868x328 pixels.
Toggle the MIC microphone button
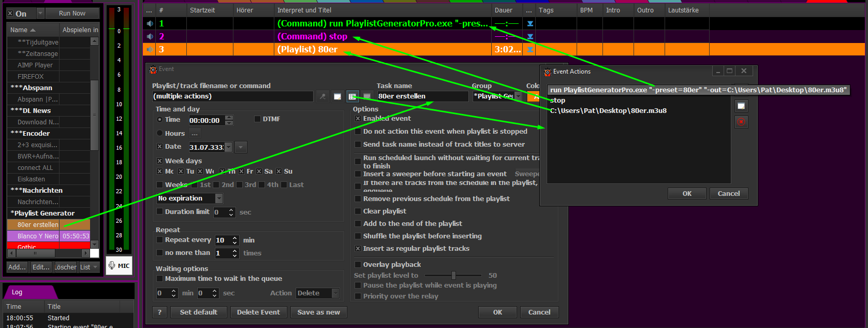[x=119, y=266]
